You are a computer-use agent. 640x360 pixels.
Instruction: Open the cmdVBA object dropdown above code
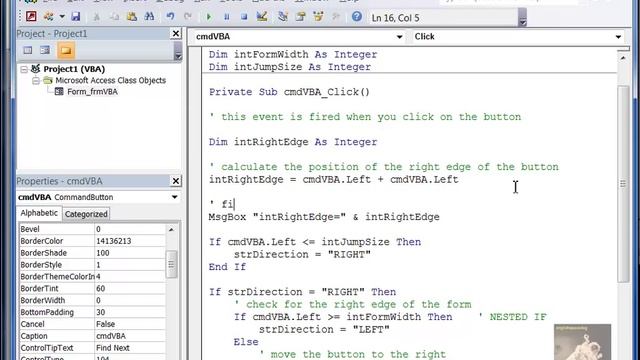[399, 37]
